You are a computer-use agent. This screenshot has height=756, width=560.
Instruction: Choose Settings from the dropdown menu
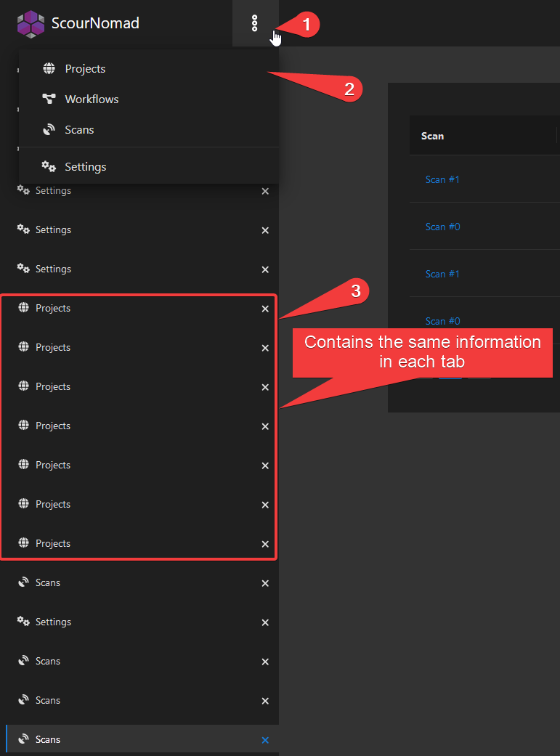(149, 166)
